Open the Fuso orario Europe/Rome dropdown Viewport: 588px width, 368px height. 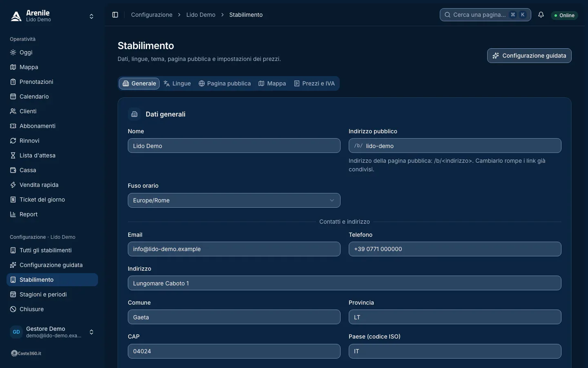(x=234, y=200)
